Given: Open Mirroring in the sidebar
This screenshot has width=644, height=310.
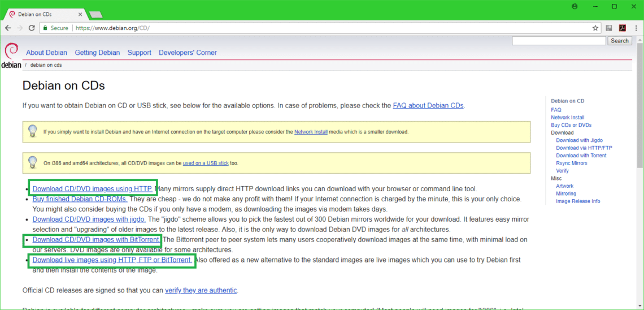Looking at the screenshot, I should click(566, 193).
